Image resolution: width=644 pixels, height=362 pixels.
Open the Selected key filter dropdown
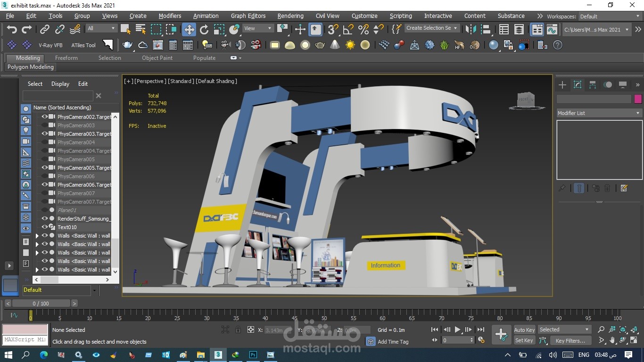564,329
